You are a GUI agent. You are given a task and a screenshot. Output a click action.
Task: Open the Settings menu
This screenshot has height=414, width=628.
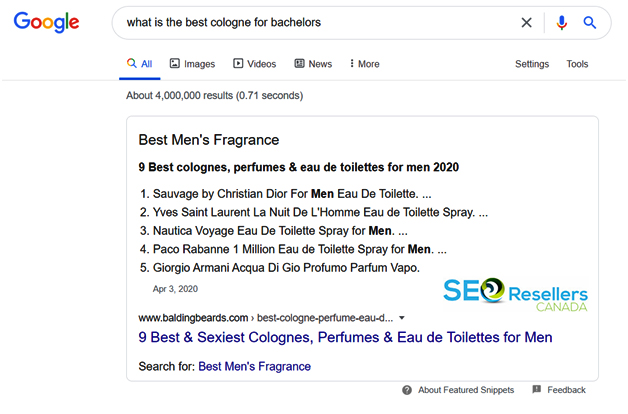click(x=532, y=64)
